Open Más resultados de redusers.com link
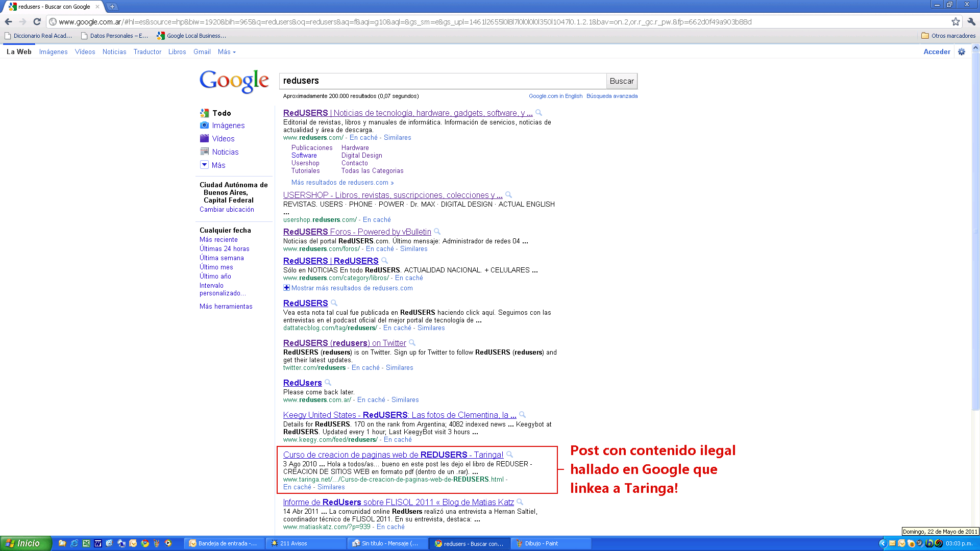 click(x=342, y=182)
